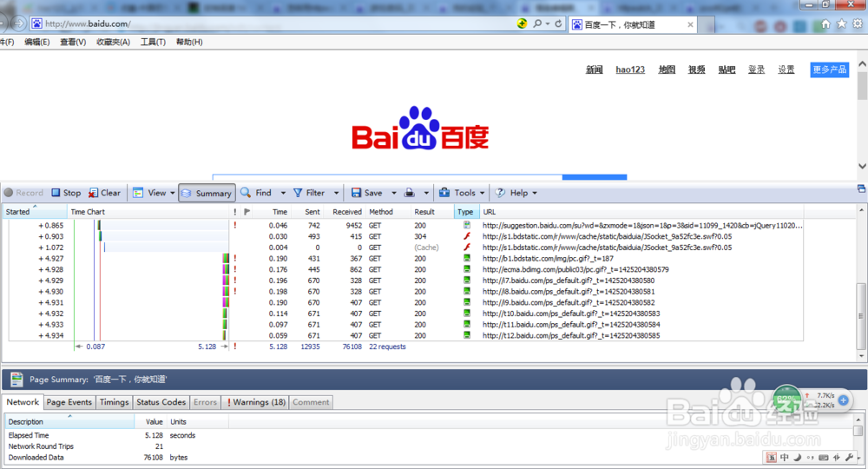Open the 查看(V) menu

[73, 42]
